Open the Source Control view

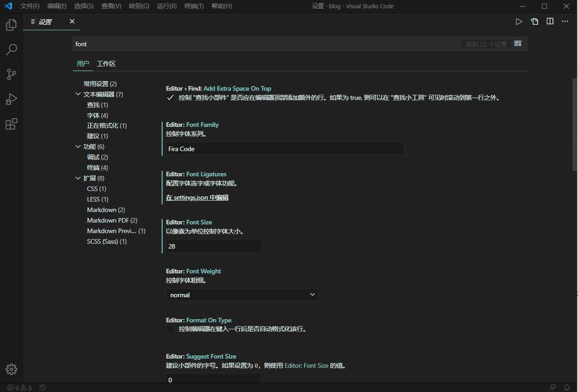11,74
